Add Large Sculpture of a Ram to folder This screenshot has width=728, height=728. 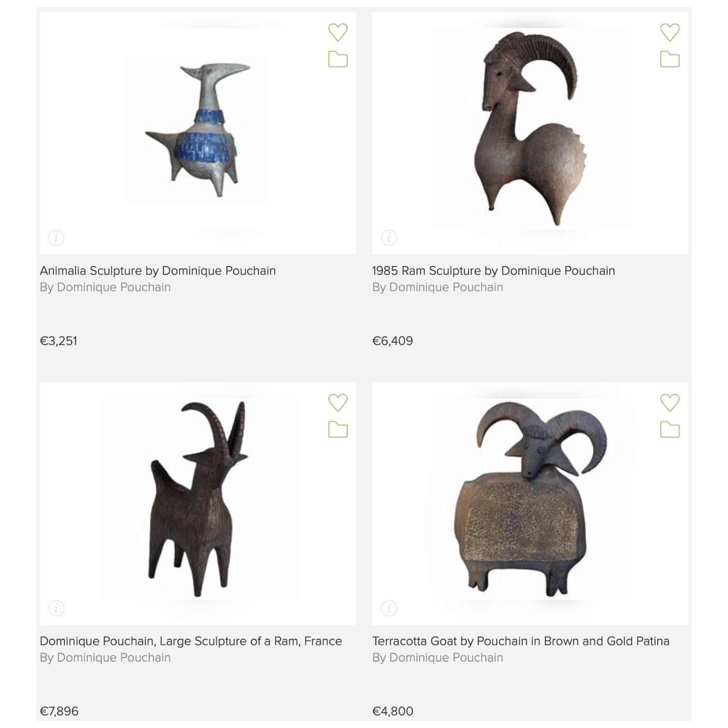[338, 430]
